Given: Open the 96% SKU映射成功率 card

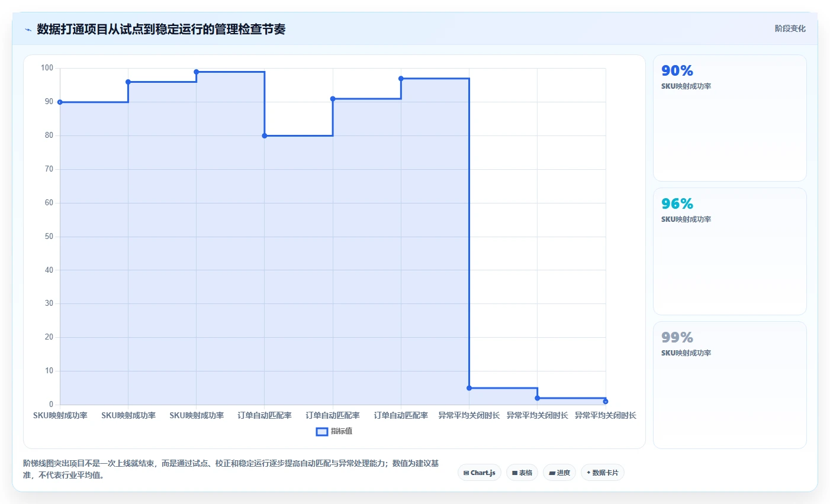Looking at the screenshot, I should coord(729,251).
